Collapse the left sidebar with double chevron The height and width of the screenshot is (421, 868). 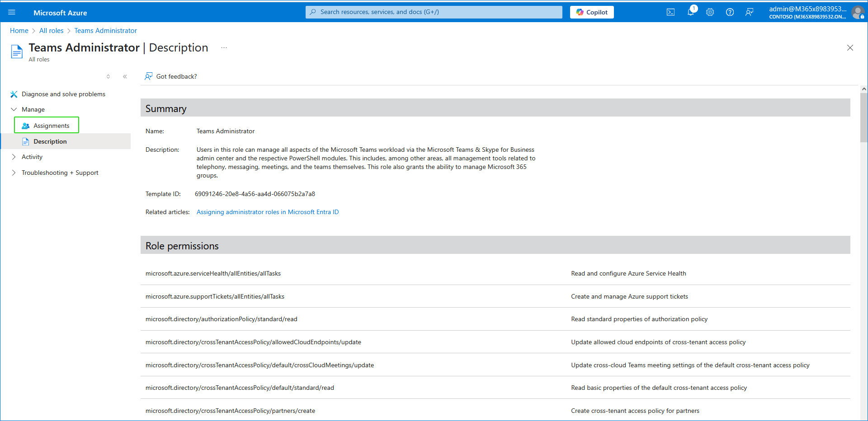[x=125, y=77]
